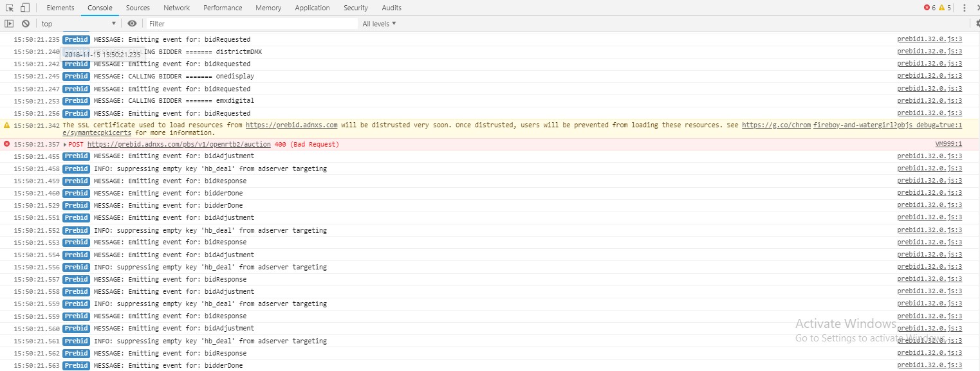This screenshot has width=980, height=371.
Task: Click into the Filter input field
Action: [x=251, y=24]
